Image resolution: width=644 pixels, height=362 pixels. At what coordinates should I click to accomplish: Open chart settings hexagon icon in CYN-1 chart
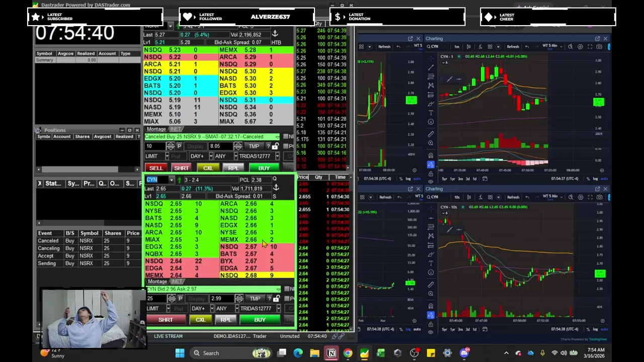(x=580, y=47)
